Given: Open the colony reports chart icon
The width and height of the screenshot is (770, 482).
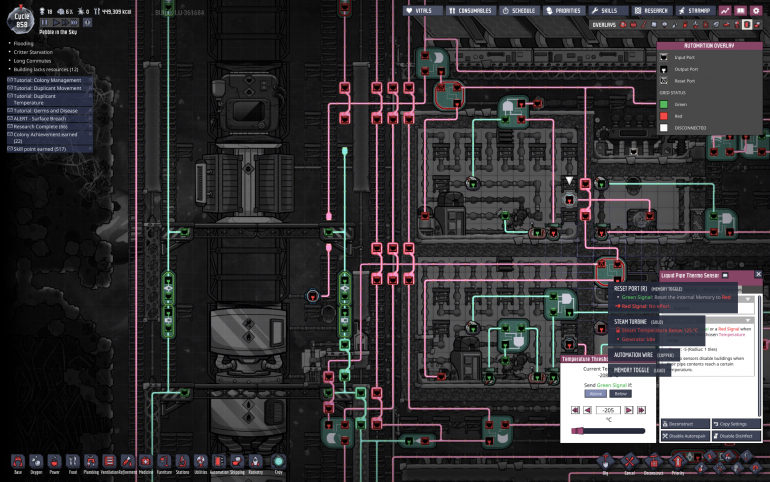Looking at the screenshot, I should [x=725, y=11].
